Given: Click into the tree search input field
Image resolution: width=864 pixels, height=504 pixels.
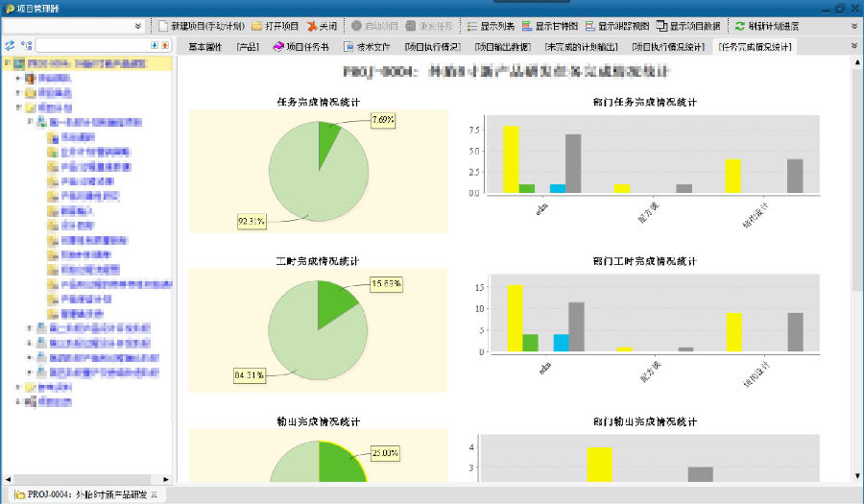Looking at the screenshot, I should click(x=92, y=45).
